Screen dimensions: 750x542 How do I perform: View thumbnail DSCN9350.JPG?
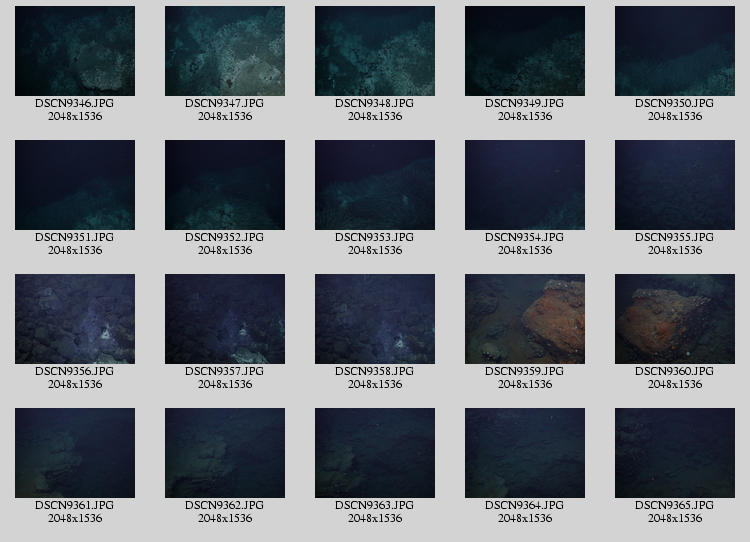[x=675, y=51]
